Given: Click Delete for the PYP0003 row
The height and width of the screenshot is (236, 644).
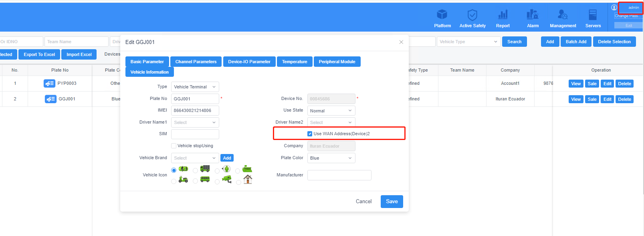Looking at the screenshot, I should click(624, 84).
